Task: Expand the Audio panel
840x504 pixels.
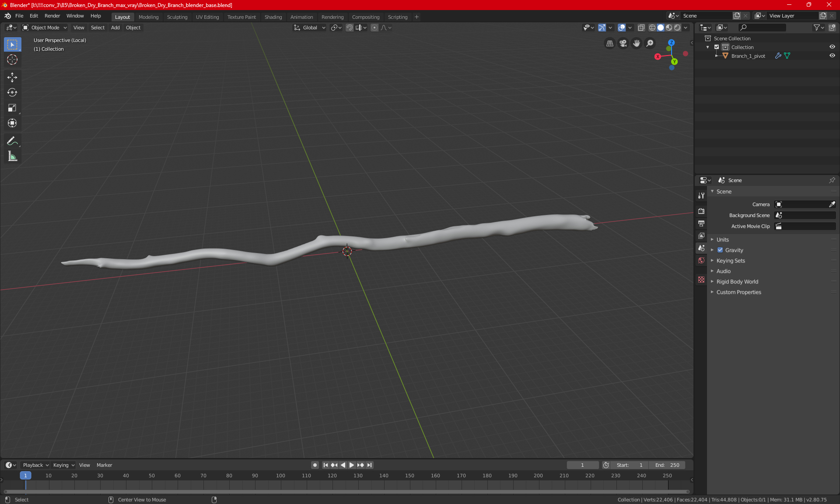Action: [x=724, y=271]
